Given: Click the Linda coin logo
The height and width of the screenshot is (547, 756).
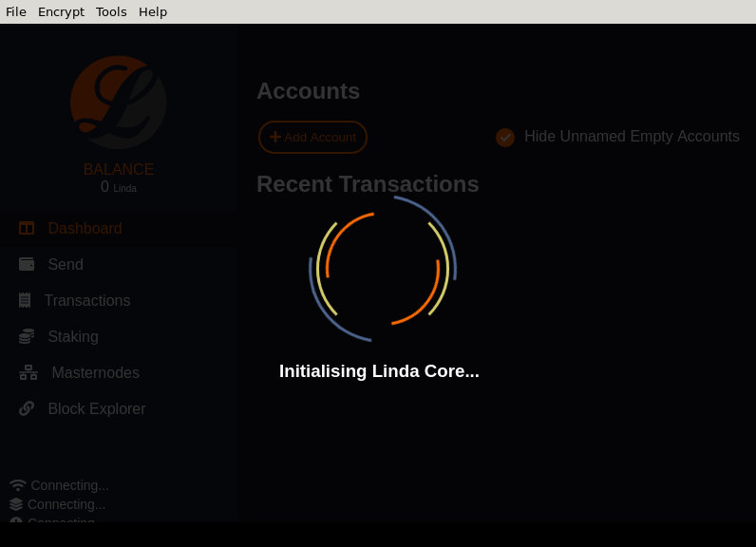Looking at the screenshot, I should (x=119, y=103).
